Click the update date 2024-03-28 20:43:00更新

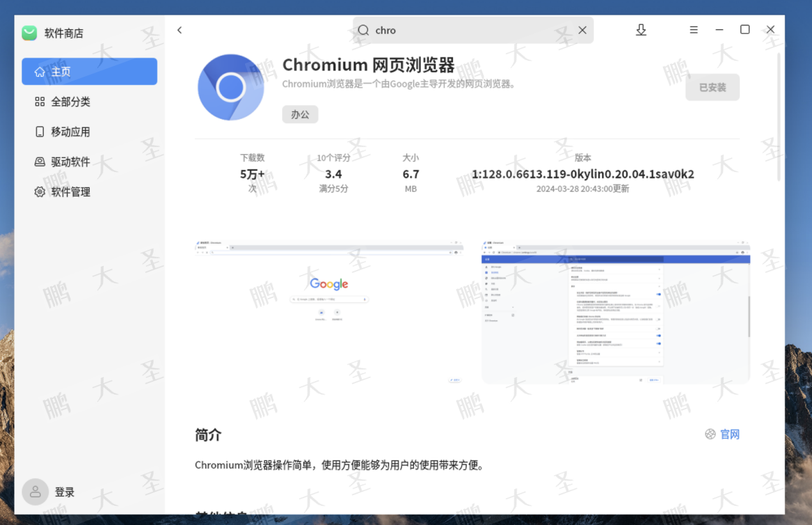click(x=583, y=189)
